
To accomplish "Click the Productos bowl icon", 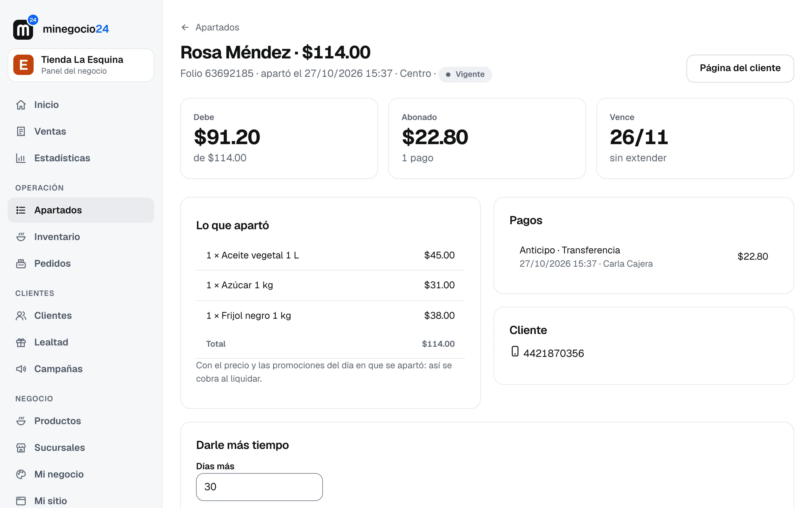I will pos(21,421).
